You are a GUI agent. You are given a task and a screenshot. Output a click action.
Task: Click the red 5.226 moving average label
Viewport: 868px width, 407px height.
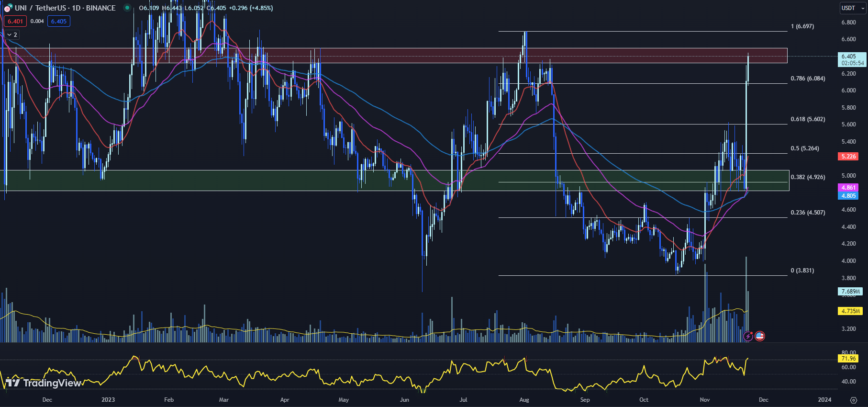tap(848, 157)
